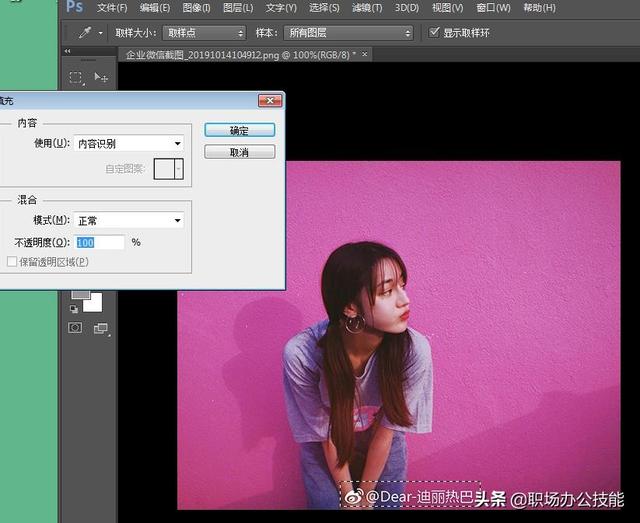Viewport: 640px width, 523px height.
Task: Open the 模式 正常 dropdown
Action: (129, 220)
